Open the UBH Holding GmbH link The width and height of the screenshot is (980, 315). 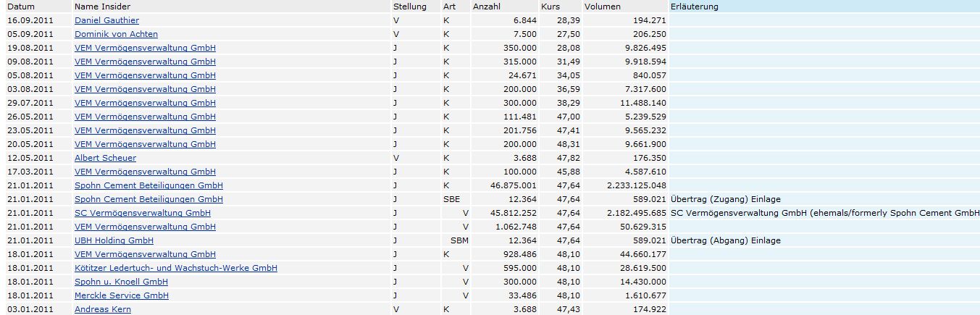point(114,240)
